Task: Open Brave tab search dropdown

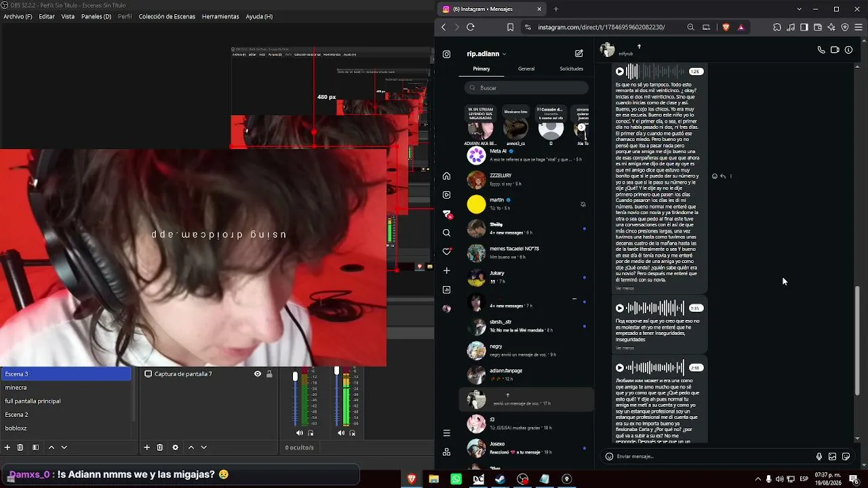Action: point(800,9)
